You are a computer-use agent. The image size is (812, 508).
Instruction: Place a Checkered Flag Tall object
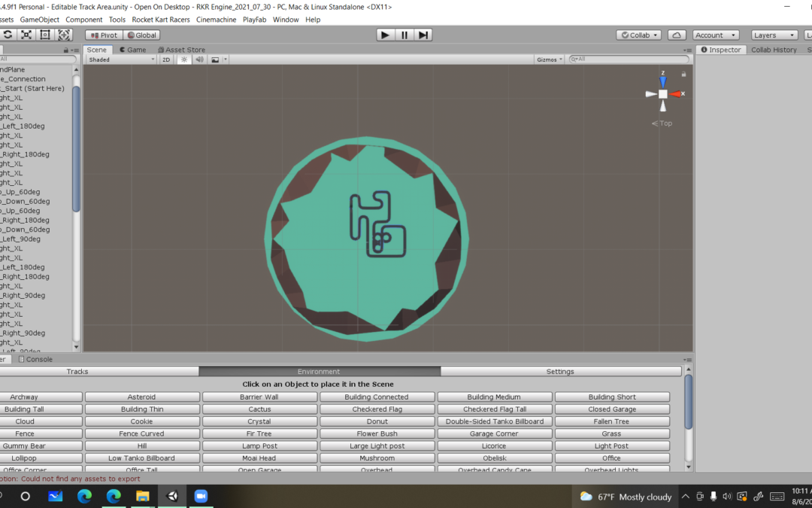[x=495, y=409]
